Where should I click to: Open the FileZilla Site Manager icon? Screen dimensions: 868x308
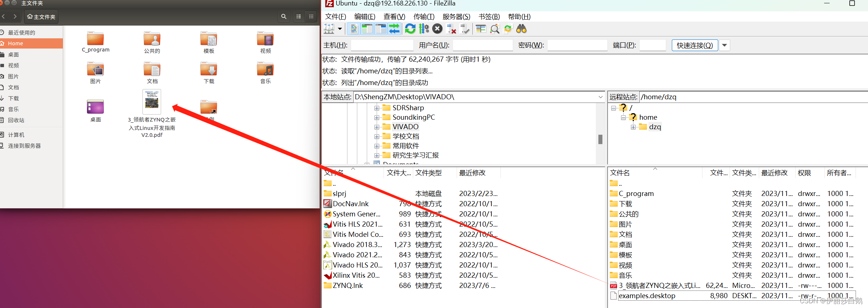[x=329, y=29]
